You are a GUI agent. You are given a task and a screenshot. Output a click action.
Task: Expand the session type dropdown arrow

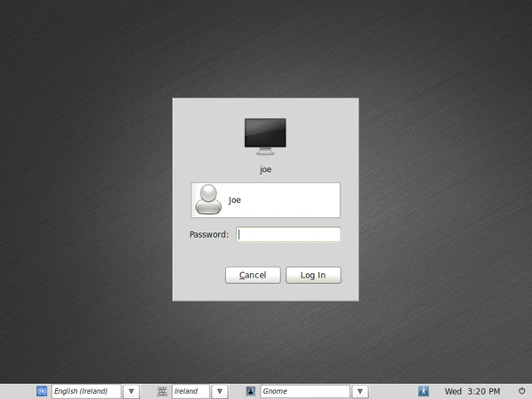360,391
